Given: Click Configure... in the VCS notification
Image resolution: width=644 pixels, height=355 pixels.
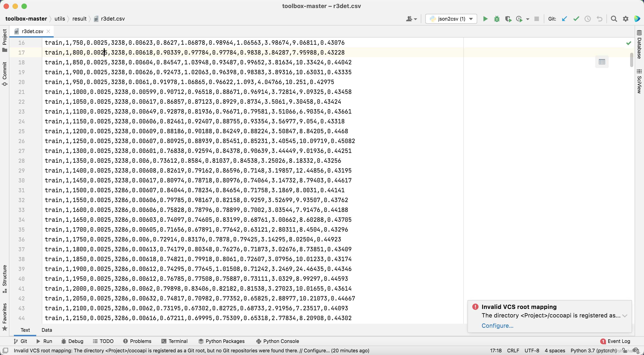Looking at the screenshot, I should (497, 325).
